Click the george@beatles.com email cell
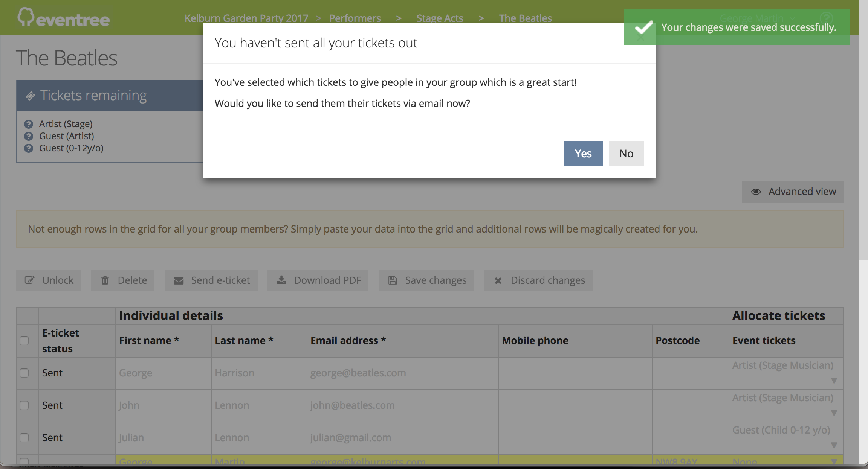Viewport: 868px width, 469px height. (x=402, y=373)
